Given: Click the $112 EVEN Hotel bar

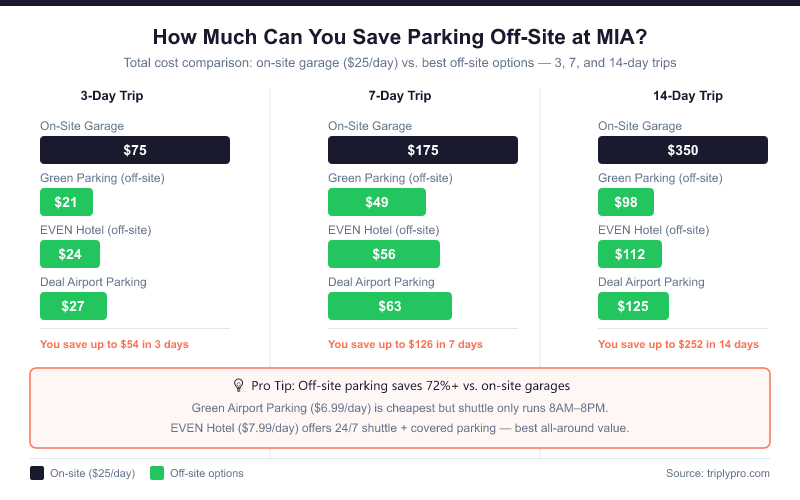Looking at the screenshot, I should (x=630, y=254).
